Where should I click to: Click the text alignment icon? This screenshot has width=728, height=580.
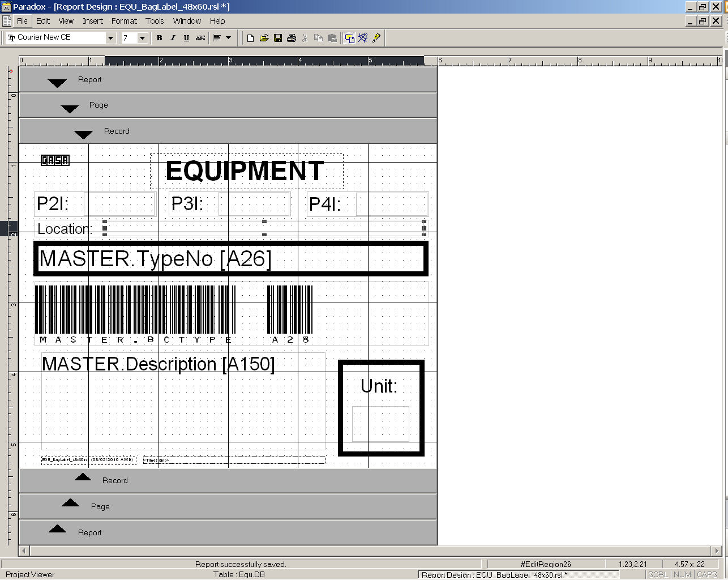point(217,38)
